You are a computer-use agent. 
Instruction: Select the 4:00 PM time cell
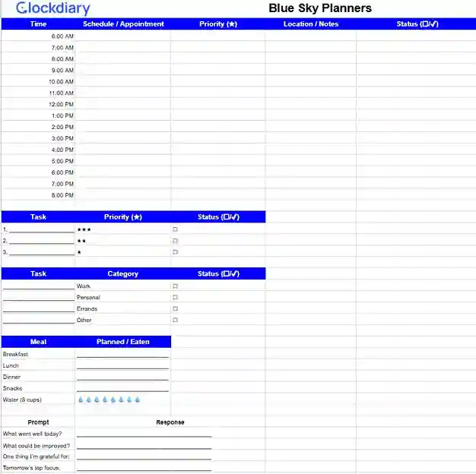coord(38,150)
